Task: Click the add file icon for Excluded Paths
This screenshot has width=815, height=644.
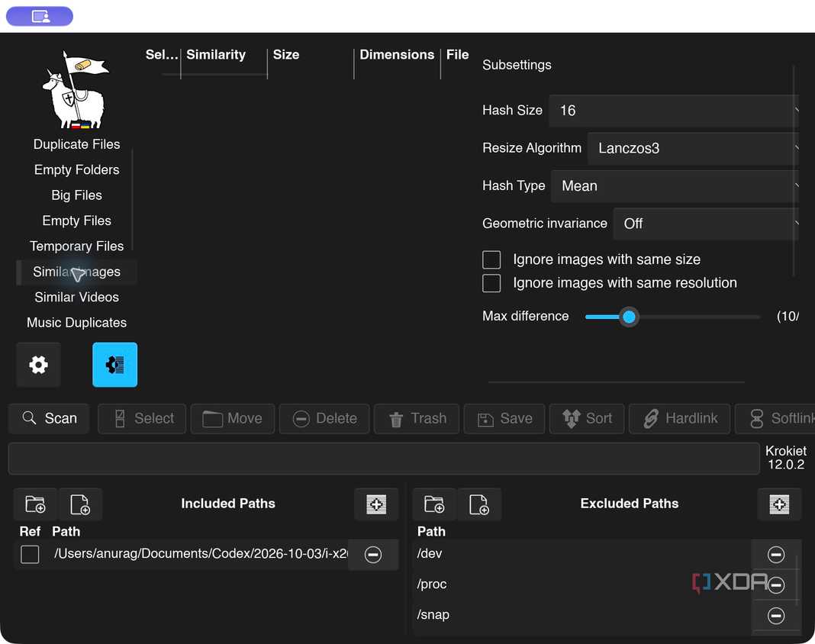Action: coord(479,504)
